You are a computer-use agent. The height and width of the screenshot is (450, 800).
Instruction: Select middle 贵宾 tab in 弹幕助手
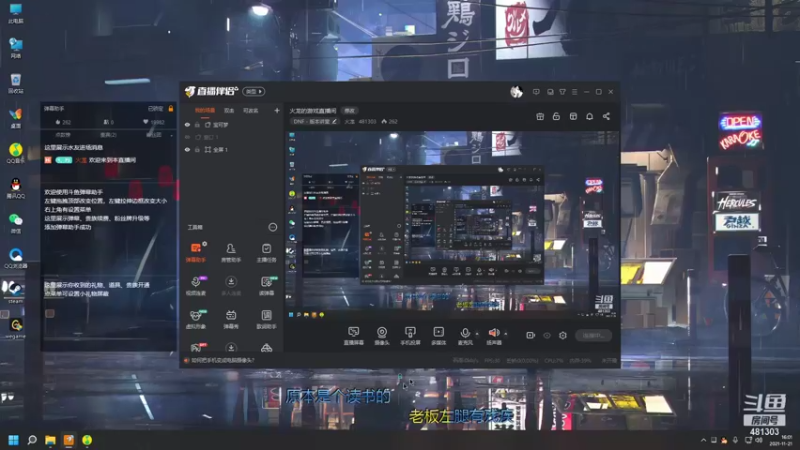(x=108, y=135)
